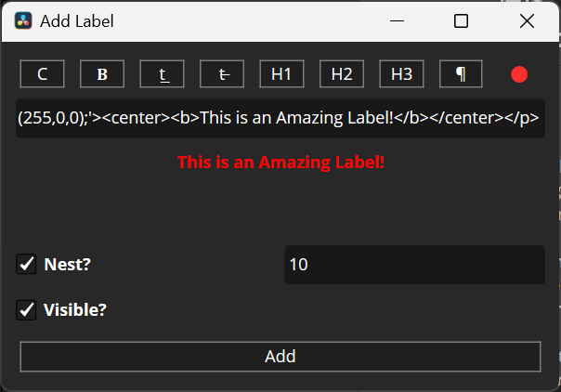This screenshot has height=392, width=561.
Task: Toggle bold formatting with the B button
Action: [102, 74]
